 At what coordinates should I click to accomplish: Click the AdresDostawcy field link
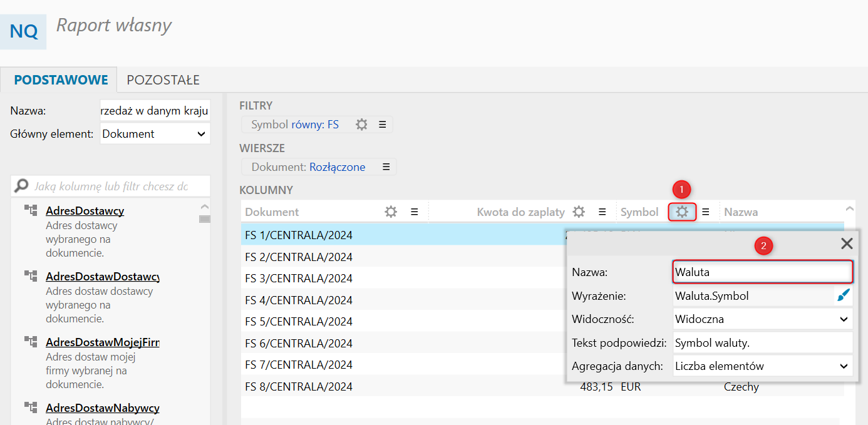pyautogui.click(x=85, y=211)
